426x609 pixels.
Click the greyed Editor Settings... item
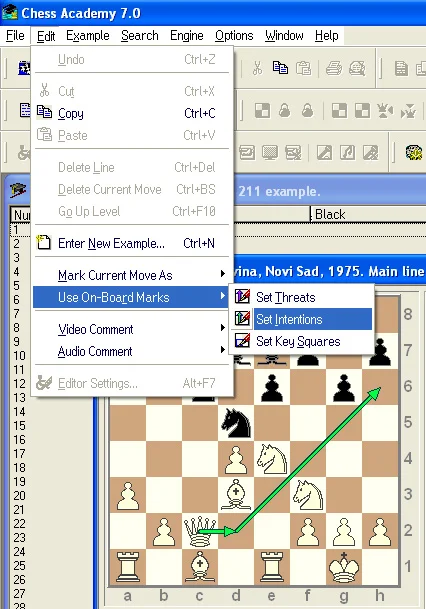click(130, 383)
